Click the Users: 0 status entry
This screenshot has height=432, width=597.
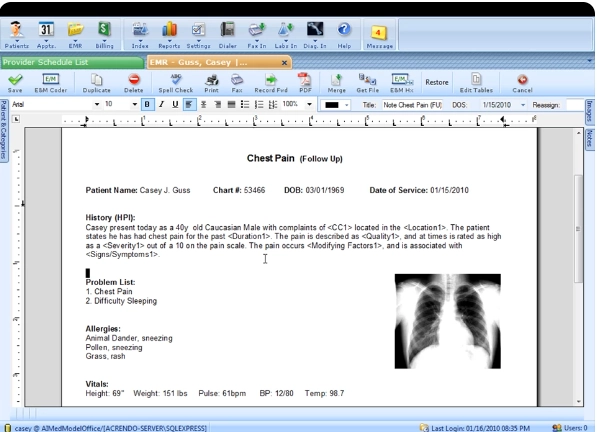(570, 428)
